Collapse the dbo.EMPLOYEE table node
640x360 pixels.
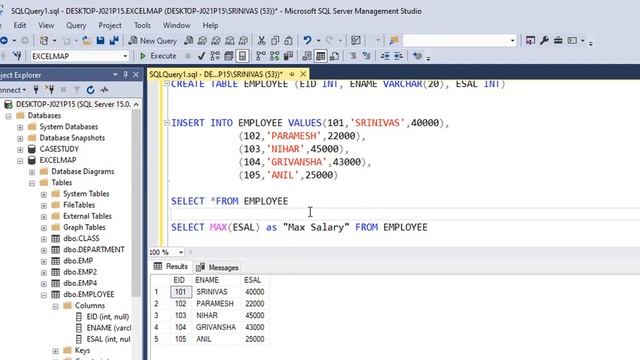44,295
